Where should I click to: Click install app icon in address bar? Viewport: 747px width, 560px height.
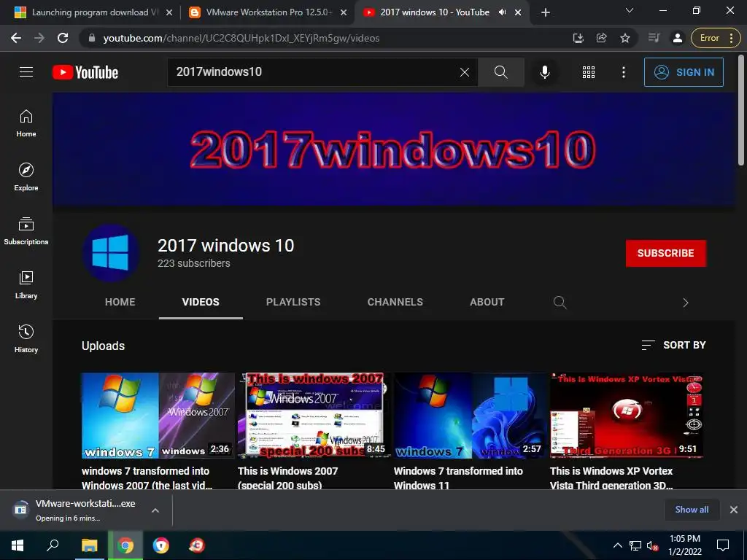coord(578,38)
